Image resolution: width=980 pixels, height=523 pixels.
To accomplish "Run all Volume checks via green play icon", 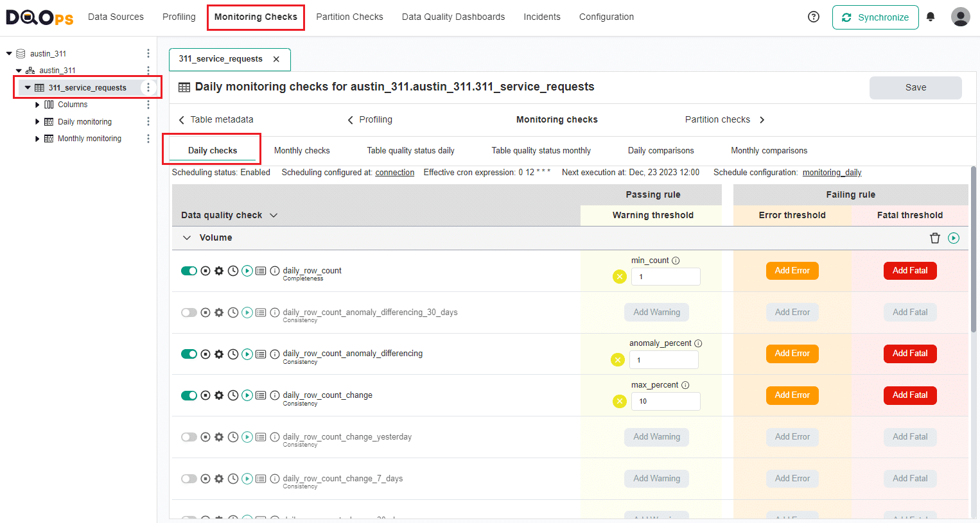I will point(953,237).
